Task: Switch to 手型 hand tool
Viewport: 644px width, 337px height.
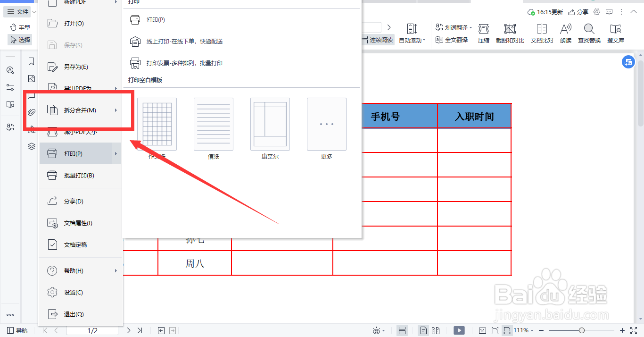Action: point(20,28)
